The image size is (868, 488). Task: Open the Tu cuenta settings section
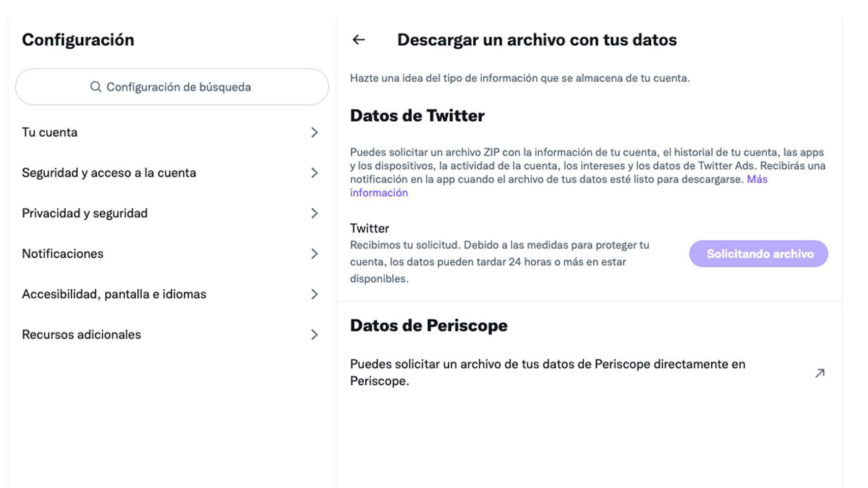pos(172,132)
